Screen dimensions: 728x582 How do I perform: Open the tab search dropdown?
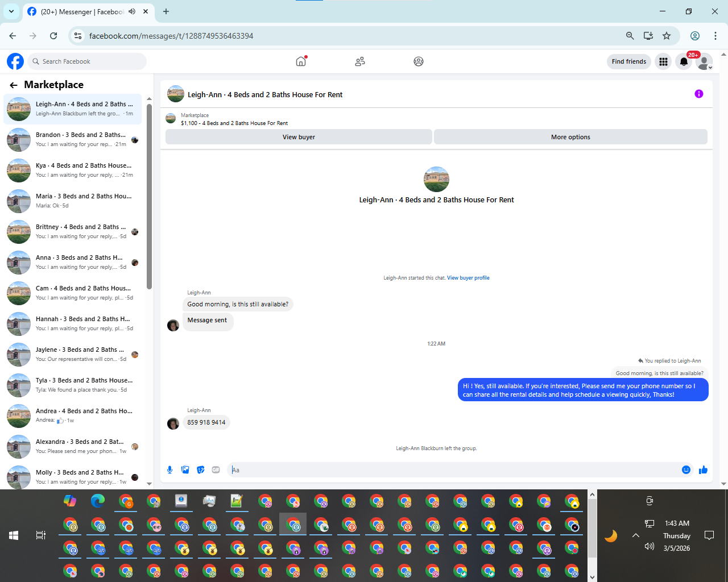(x=11, y=11)
